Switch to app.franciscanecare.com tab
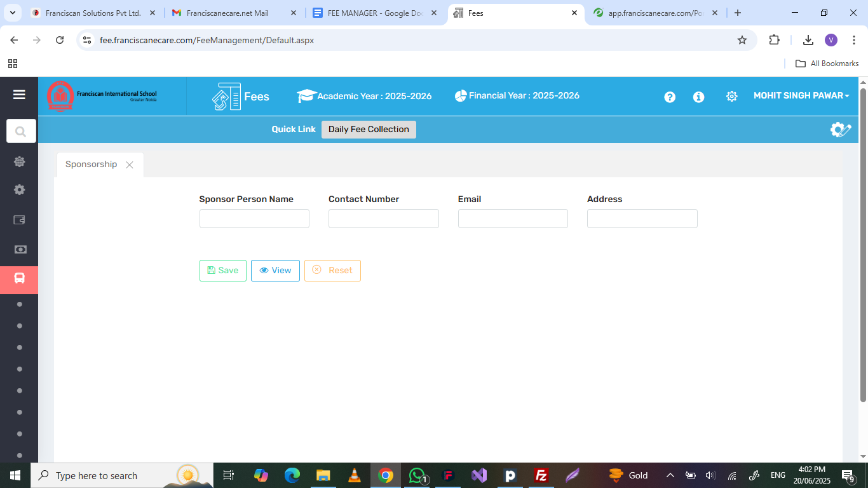The image size is (868, 488). [656, 13]
